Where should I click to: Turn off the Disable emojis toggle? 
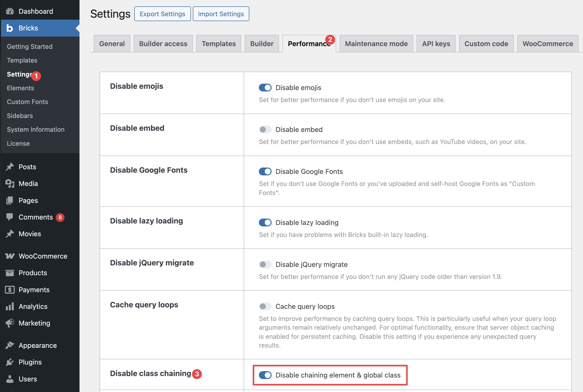(265, 88)
